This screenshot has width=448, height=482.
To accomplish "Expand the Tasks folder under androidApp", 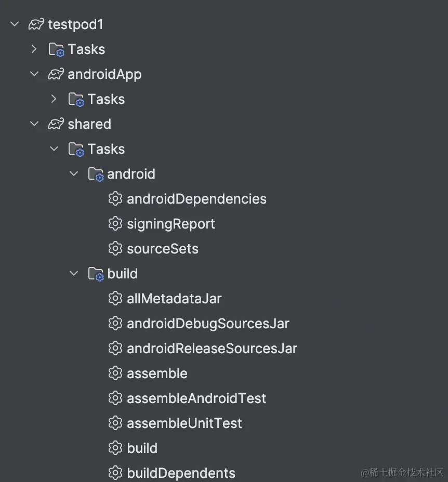I will point(54,99).
